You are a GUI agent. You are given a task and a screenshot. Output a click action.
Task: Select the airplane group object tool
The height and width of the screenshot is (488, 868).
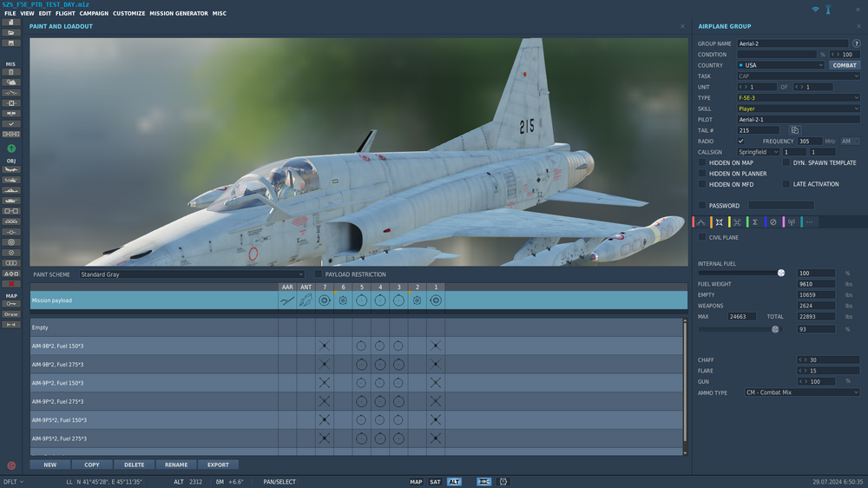[11, 169]
